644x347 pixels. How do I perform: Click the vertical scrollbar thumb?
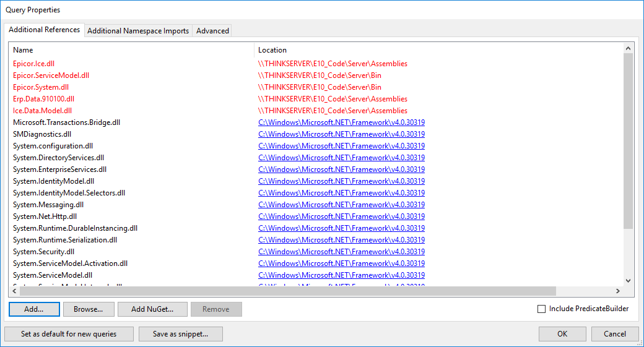[628, 141]
